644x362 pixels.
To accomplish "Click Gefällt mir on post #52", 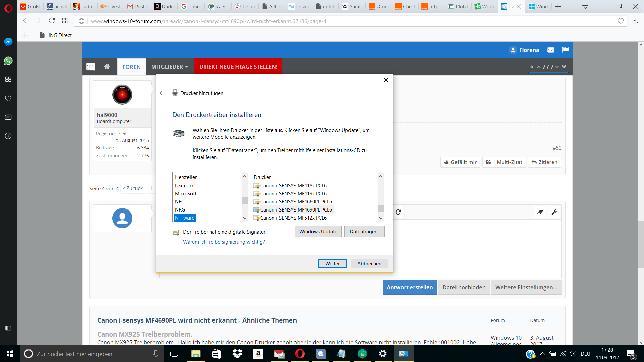I will pyautogui.click(x=460, y=162).
